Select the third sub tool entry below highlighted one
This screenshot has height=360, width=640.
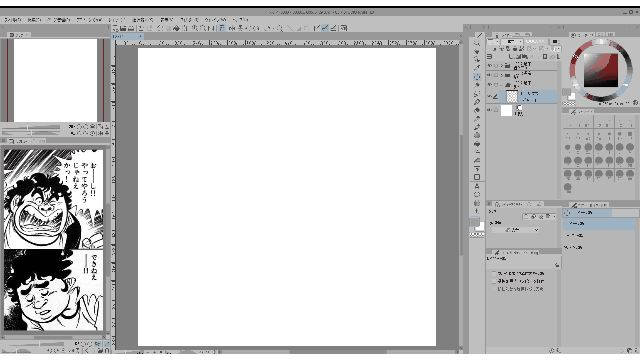(x=599, y=247)
